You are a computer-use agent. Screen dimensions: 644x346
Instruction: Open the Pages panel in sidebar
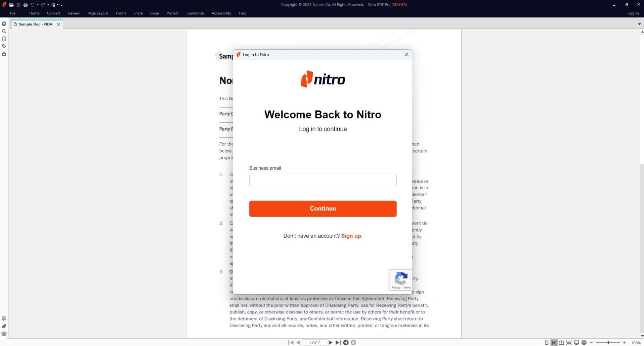tap(4, 24)
